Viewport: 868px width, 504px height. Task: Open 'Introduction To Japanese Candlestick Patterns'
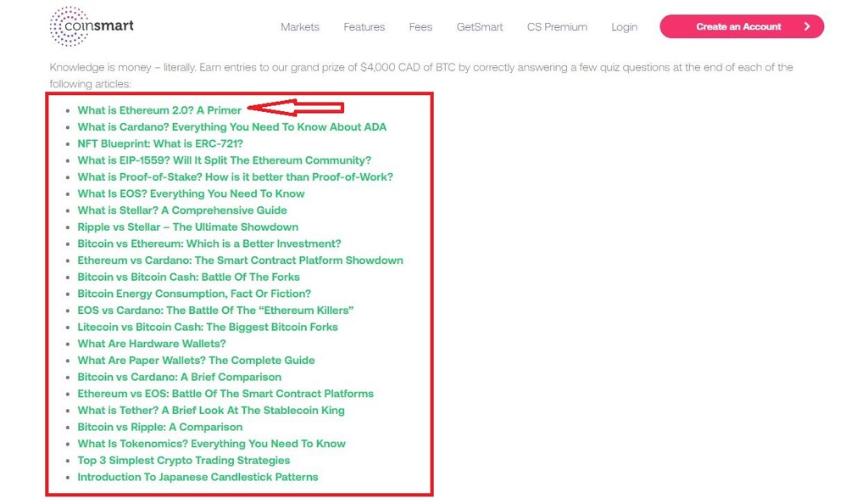tap(198, 476)
